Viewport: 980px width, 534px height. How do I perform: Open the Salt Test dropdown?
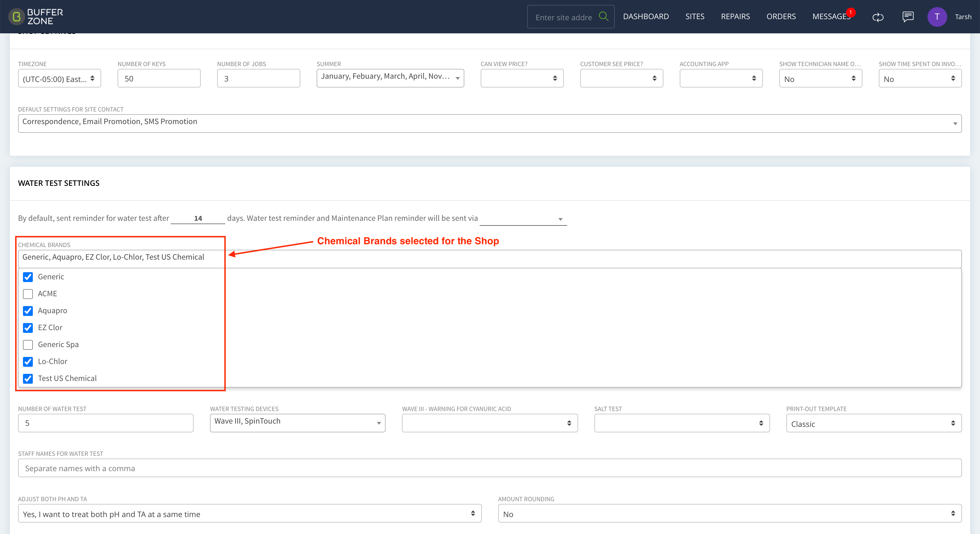click(682, 423)
